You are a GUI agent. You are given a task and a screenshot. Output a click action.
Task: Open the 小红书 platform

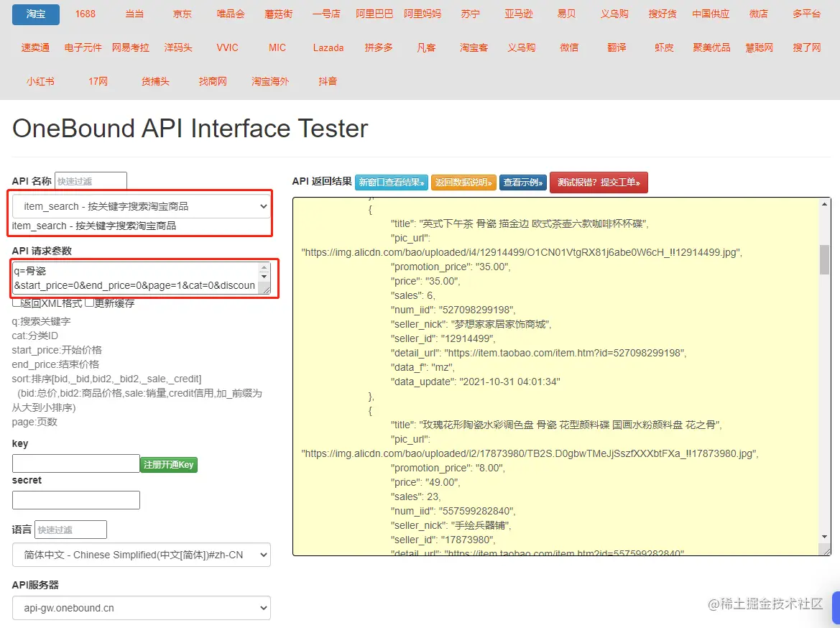click(41, 81)
